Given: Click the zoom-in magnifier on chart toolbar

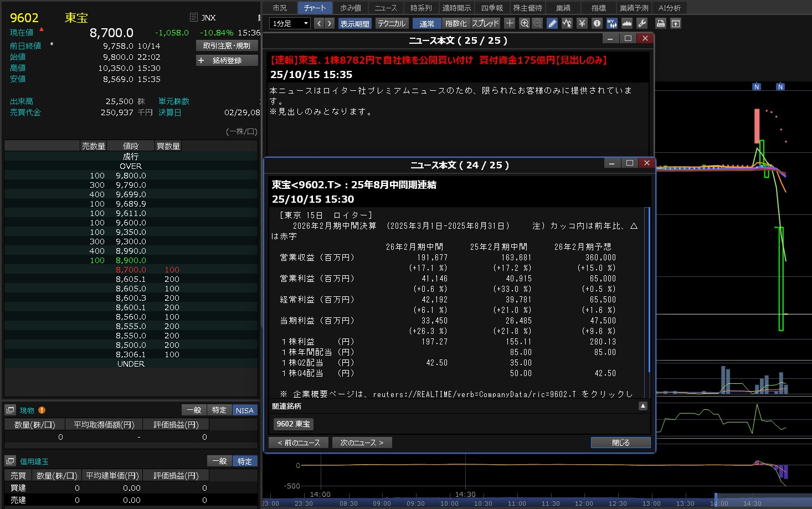Looking at the screenshot, I should pos(524,23).
